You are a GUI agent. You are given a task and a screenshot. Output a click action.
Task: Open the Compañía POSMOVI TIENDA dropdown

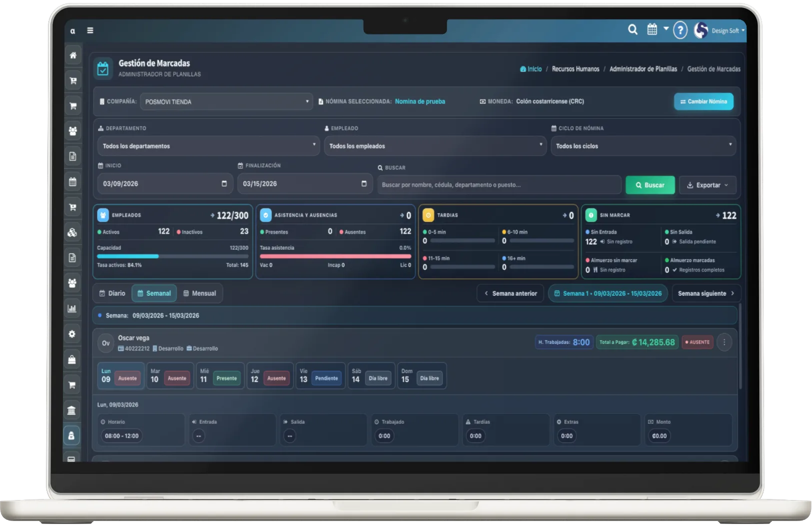pyautogui.click(x=226, y=102)
